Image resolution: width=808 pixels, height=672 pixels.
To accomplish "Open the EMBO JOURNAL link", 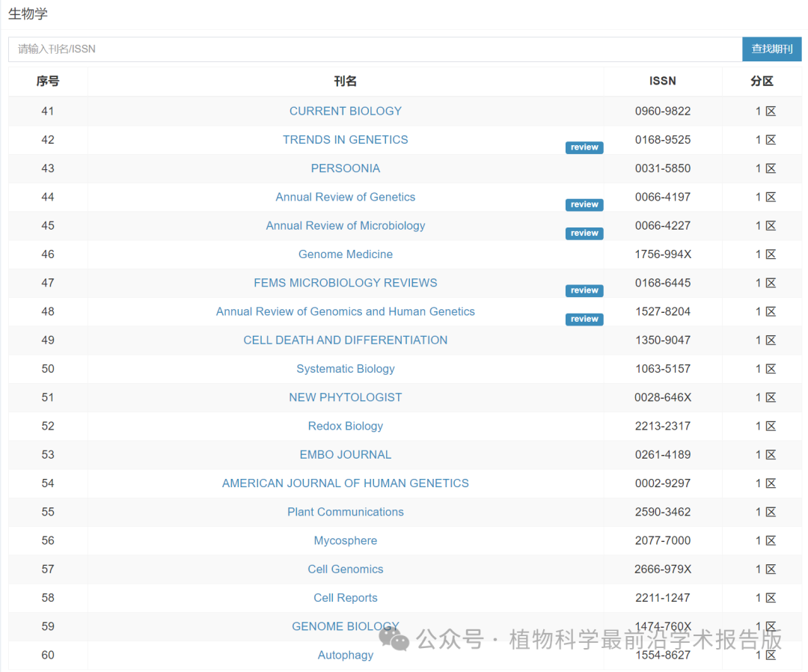I will [x=345, y=455].
